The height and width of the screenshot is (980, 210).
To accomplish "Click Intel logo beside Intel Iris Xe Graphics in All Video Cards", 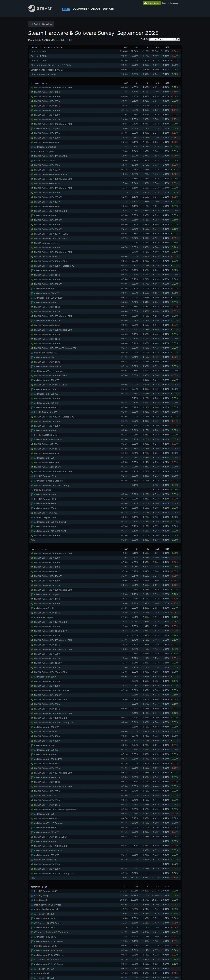I will click(32, 151).
